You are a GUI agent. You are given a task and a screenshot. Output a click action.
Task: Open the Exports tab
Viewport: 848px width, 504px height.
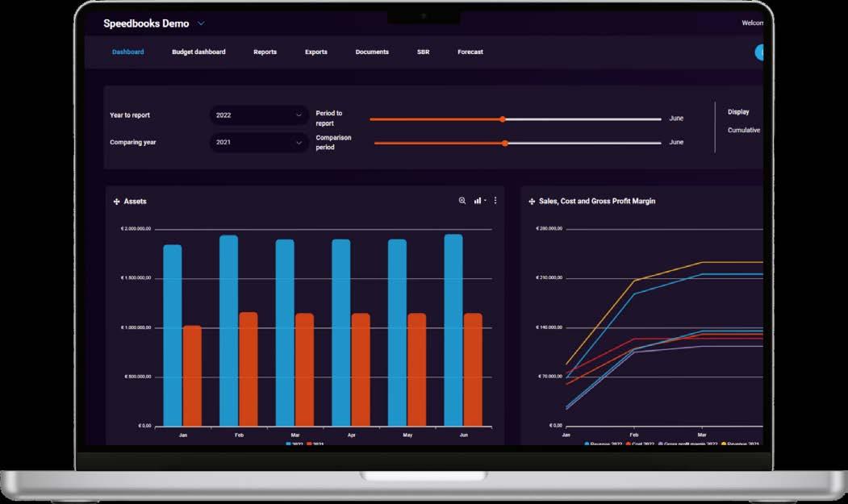[x=315, y=52]
